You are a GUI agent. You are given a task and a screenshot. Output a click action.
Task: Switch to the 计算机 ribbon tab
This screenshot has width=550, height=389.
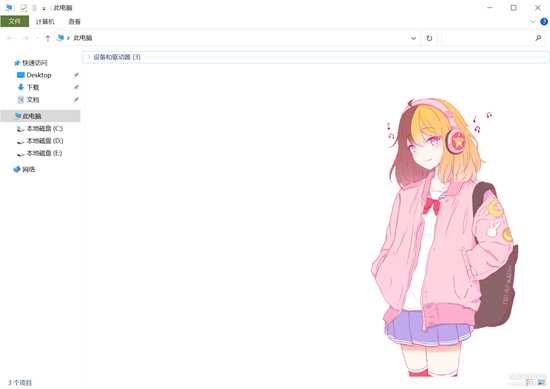coord(45,21)
